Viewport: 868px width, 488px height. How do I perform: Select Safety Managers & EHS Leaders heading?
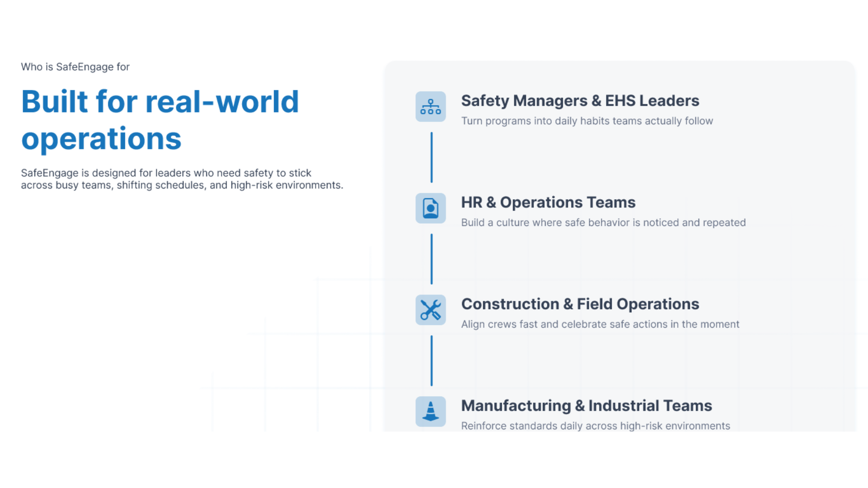[580, 101]
